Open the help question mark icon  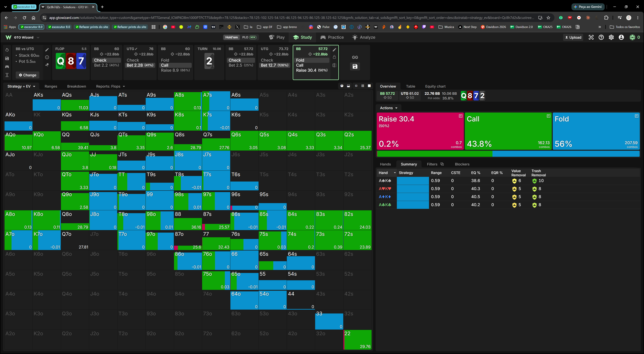coord(601,37)
